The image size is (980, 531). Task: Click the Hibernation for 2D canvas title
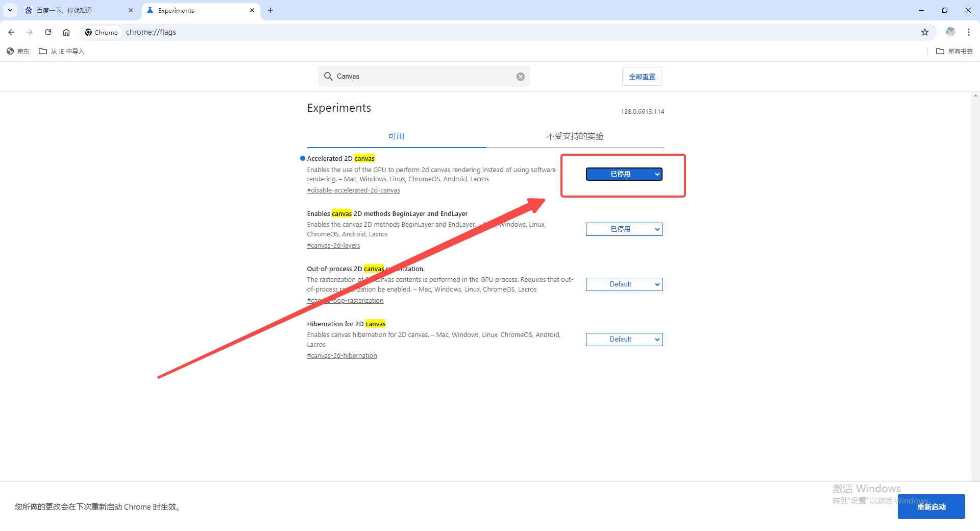tap(346, 324)
